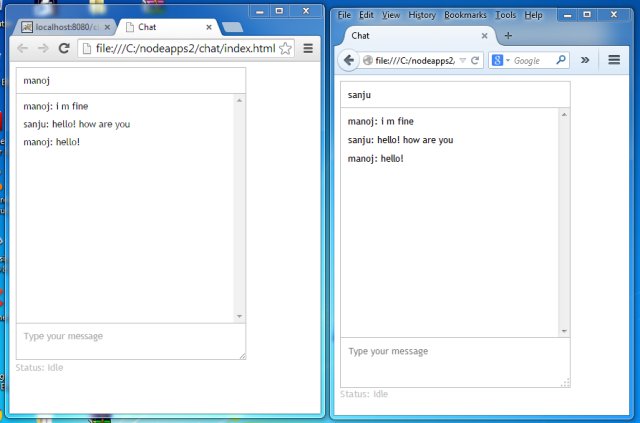Click 'Status: Idle' text in Firefox window

pyautogui.click(x=364, y=394)
